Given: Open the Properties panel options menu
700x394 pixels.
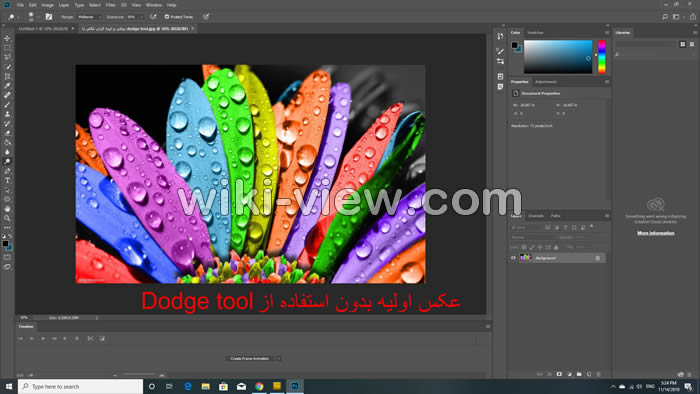Looking at the screenshot, I should pos(607,82).
